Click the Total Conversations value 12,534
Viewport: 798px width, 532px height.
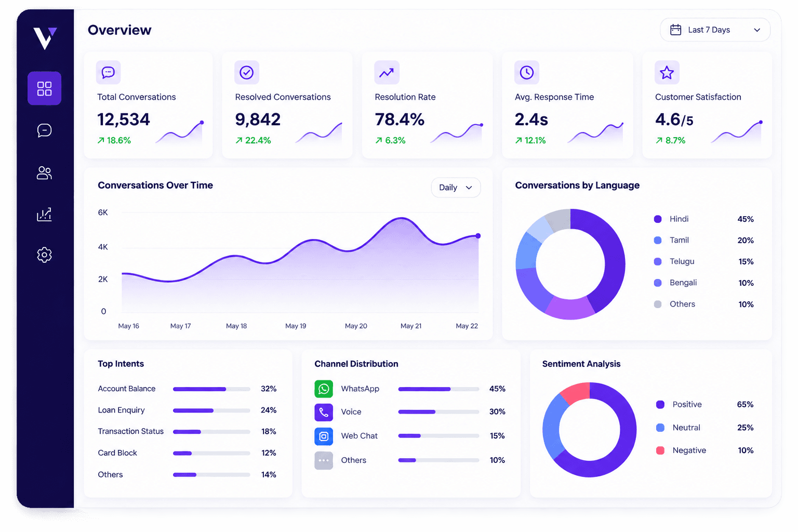tap(124, 120)
